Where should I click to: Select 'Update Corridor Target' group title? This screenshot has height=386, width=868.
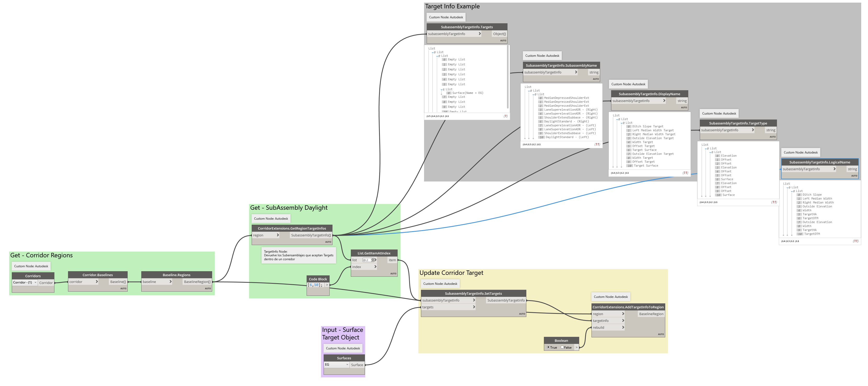tap(451, 273)
